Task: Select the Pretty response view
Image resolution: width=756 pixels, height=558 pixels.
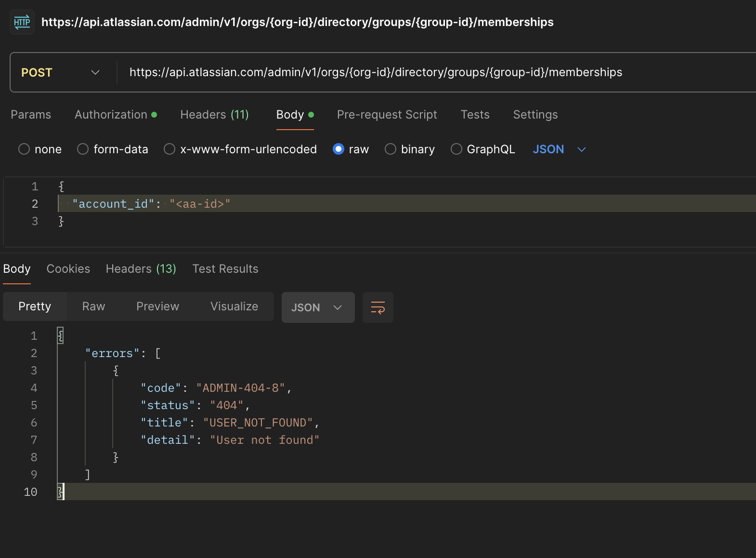Action: pyautogui.click(x=35, y=306)
